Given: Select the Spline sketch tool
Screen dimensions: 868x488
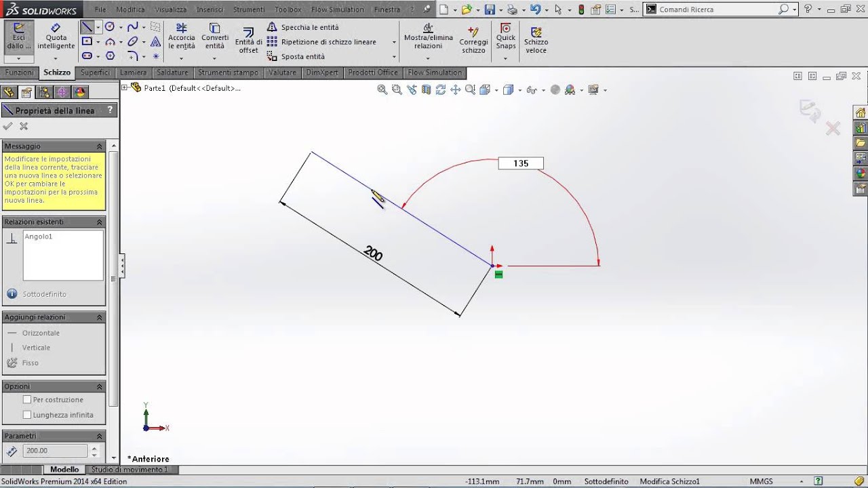Looking at the screenshot, I should 132,27.
